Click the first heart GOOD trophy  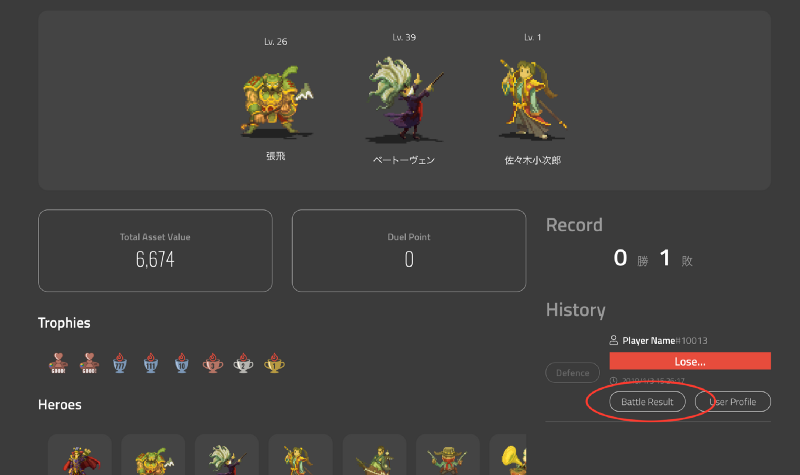[58, 363]
